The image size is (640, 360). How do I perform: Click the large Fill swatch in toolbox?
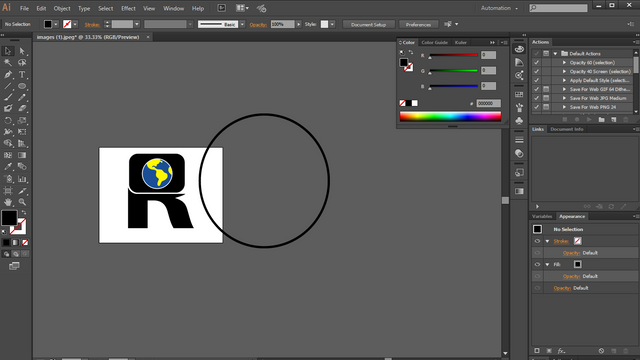tap(9, 218)
